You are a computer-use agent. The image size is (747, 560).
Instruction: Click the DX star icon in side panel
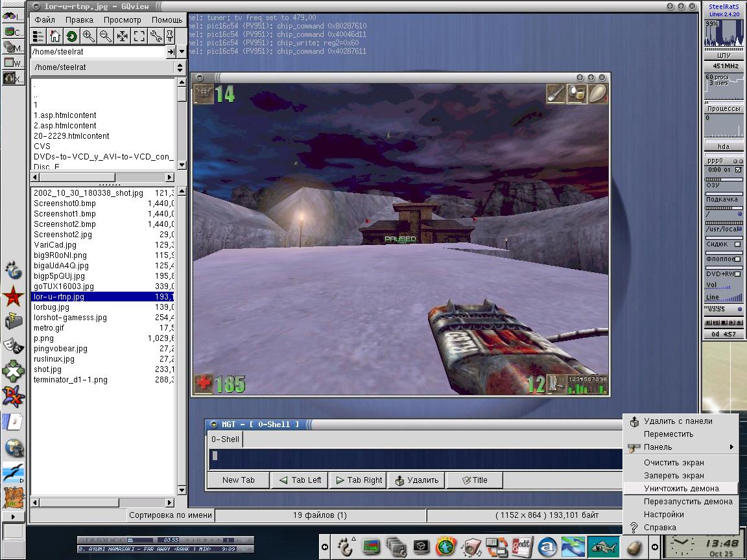[14, 396]
